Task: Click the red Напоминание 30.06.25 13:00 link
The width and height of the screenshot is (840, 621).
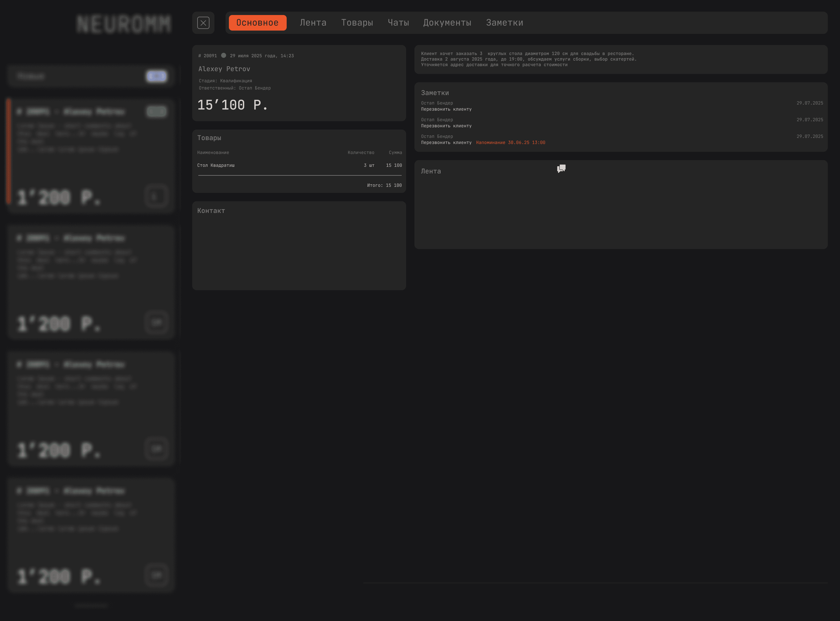Action: [x=511, y=143]
